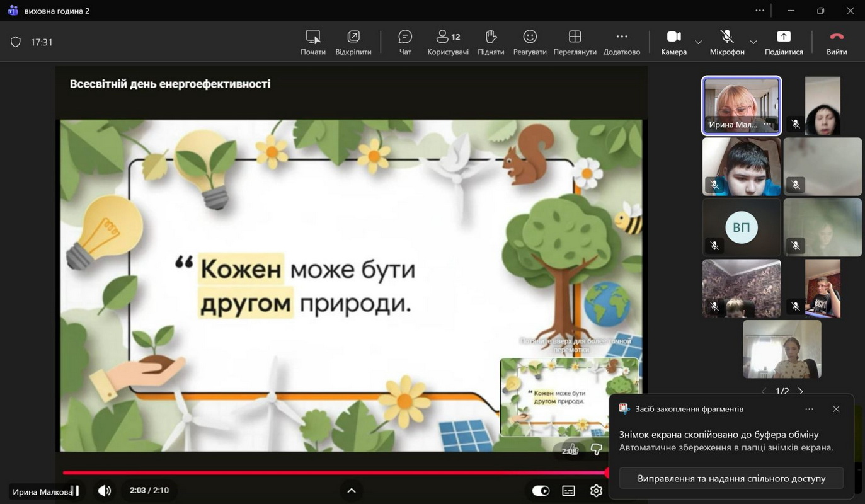Select the Ирина Малкова video thumbnail
865x504 pixels.
coord(742,105)
